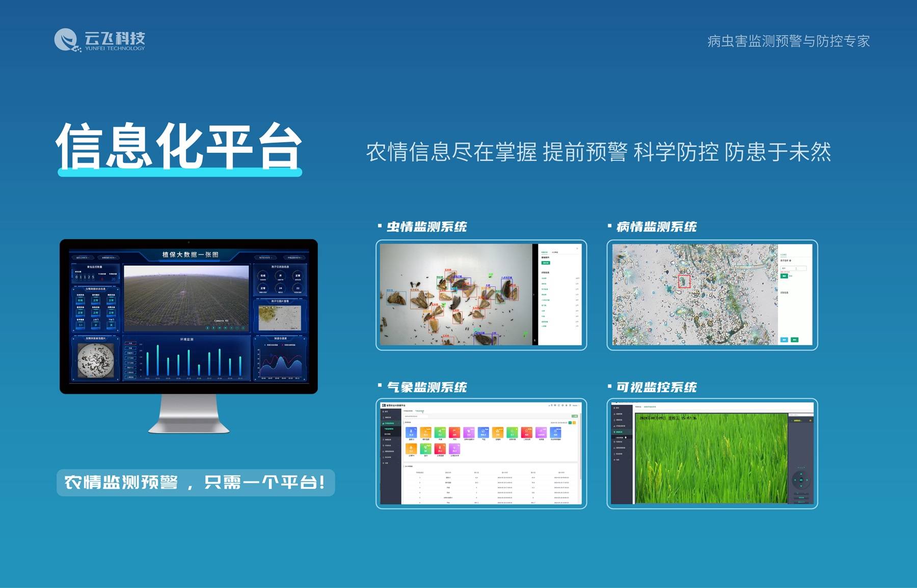Select the highlighted sidebar item in video monitoring
917x588 pixels.
pos(619,432)
